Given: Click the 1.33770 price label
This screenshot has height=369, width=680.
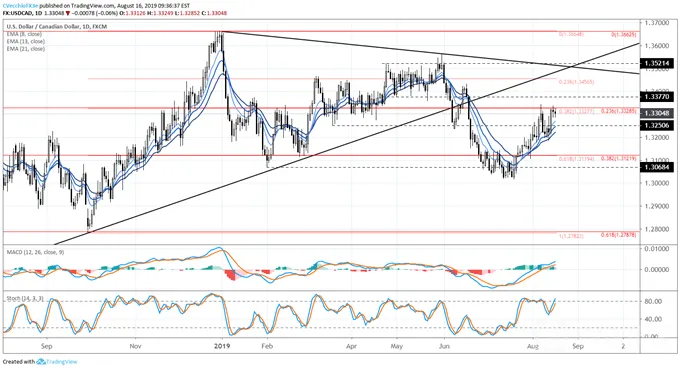Looking at the screenshot, I should (657, 97).
